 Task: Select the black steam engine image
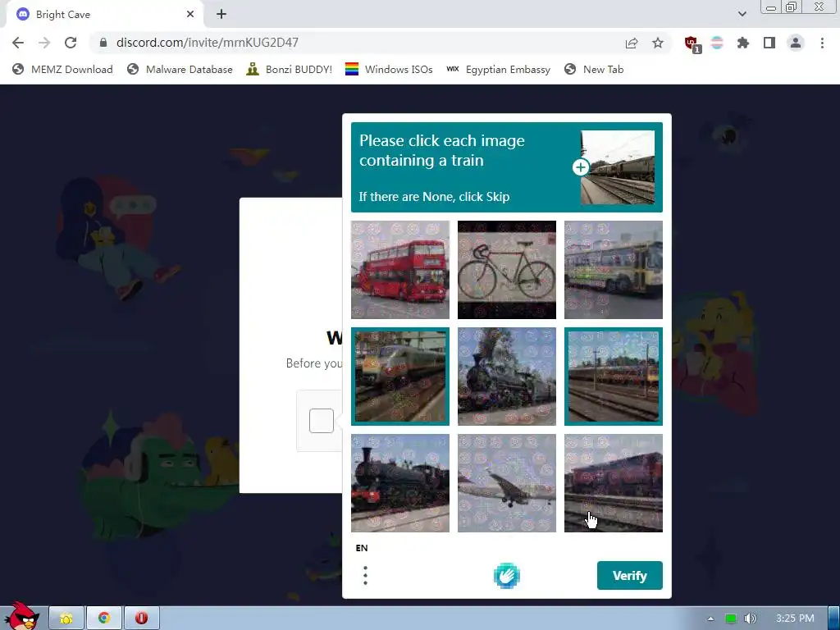[400, 482]
